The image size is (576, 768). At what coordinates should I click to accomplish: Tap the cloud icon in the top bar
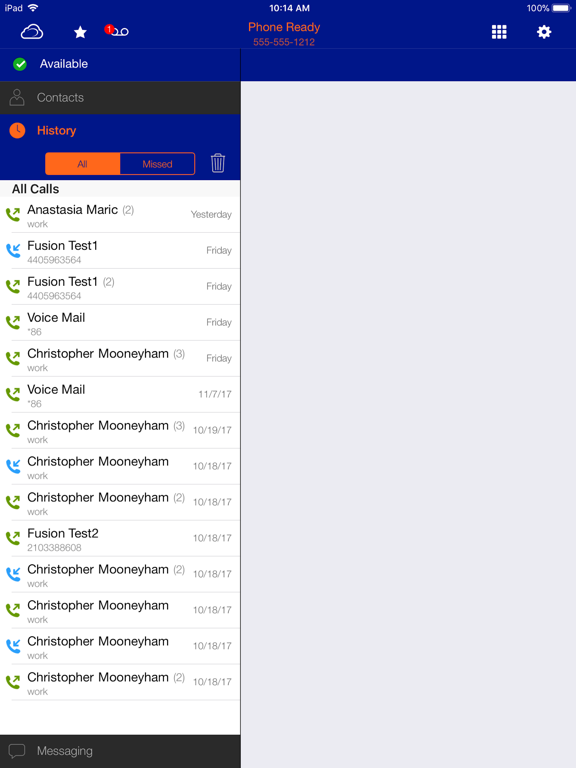[32, 32]
